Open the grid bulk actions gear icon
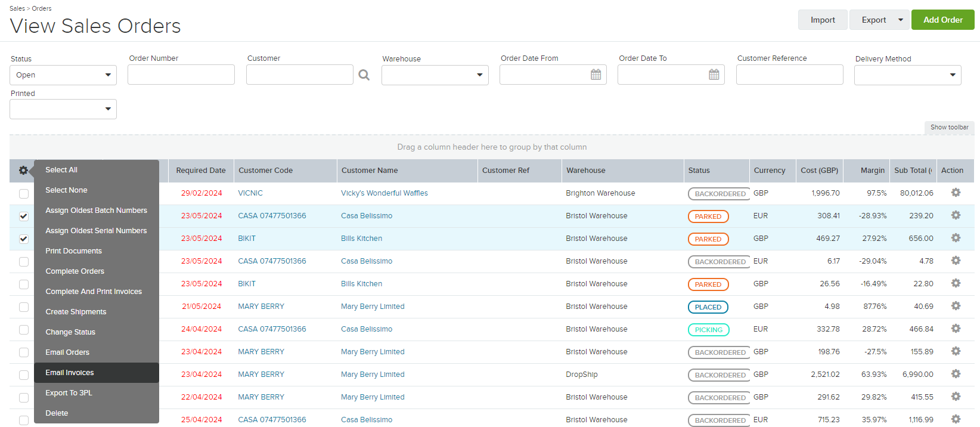 (23, 171)
